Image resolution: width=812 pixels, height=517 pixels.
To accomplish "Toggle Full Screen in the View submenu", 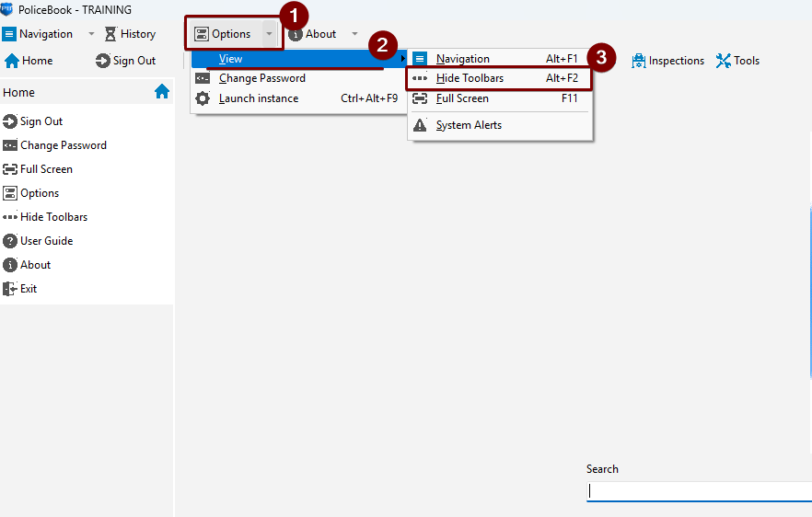I will 462,98.
